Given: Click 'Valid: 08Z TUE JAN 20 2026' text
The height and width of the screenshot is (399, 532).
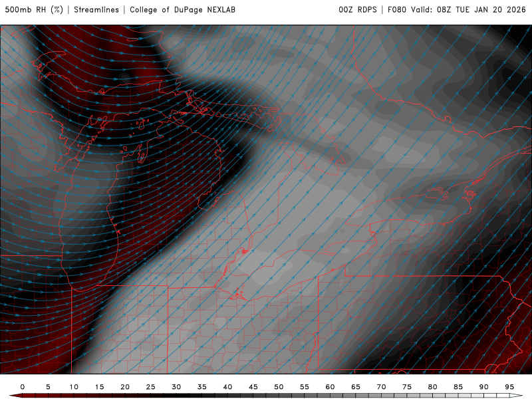Looking at the screenshot, I should (x=468, y=9).
